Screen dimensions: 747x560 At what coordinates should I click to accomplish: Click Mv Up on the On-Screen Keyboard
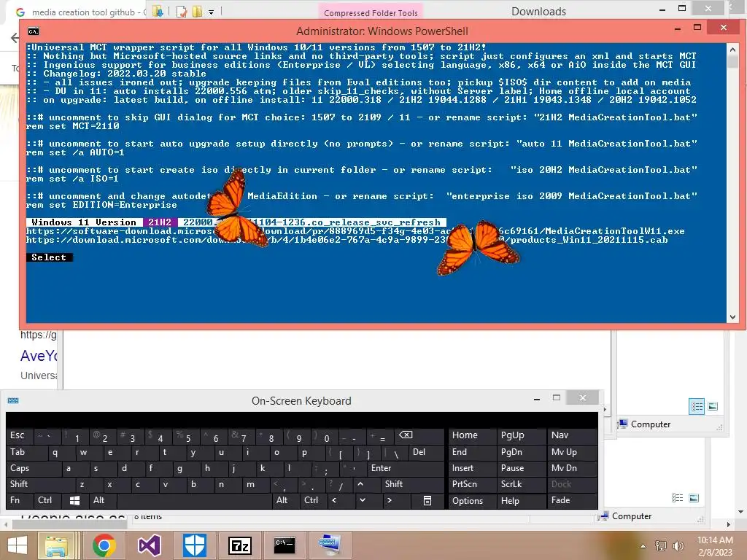tap(572, 452)
